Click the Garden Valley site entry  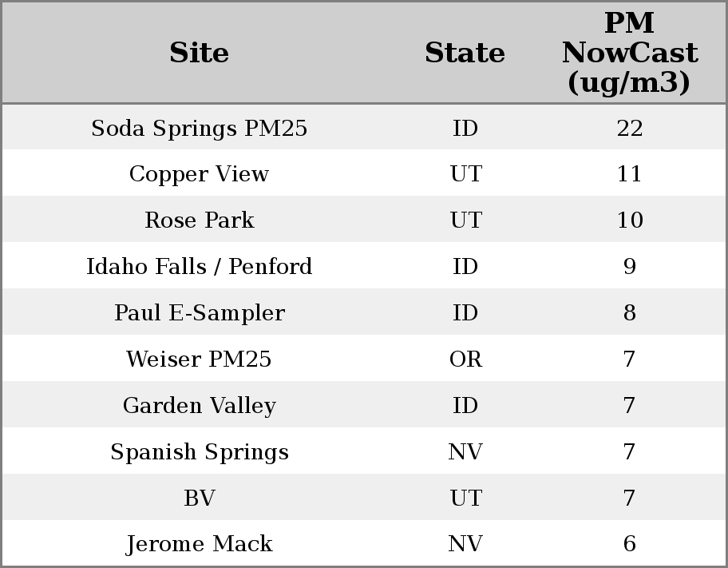point(199,406)
